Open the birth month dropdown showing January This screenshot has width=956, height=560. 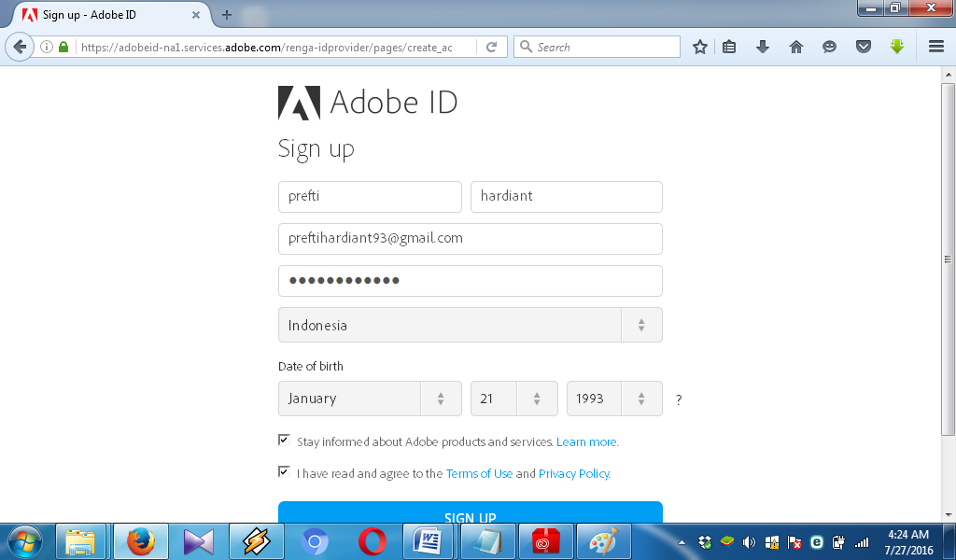[370, 399]
